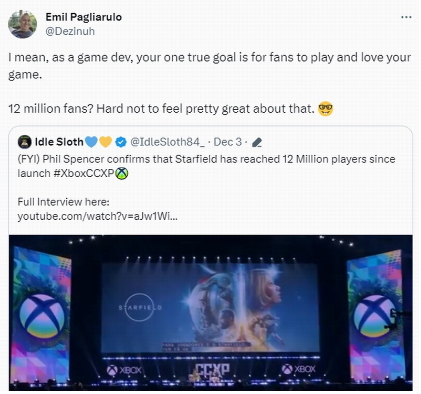Click the nerd face emoji
The width and height of the screenshot is (421, 394).
pyautogui.click(x=325, y=109)
